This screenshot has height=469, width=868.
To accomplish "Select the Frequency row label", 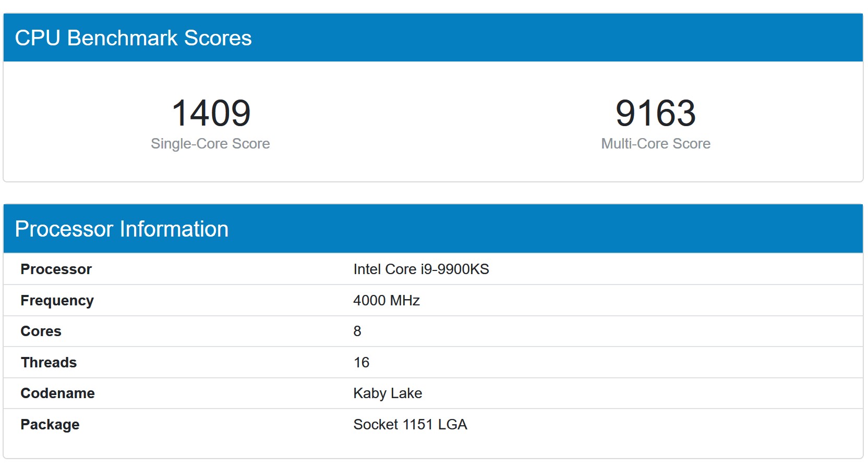I will click(57, 300).
